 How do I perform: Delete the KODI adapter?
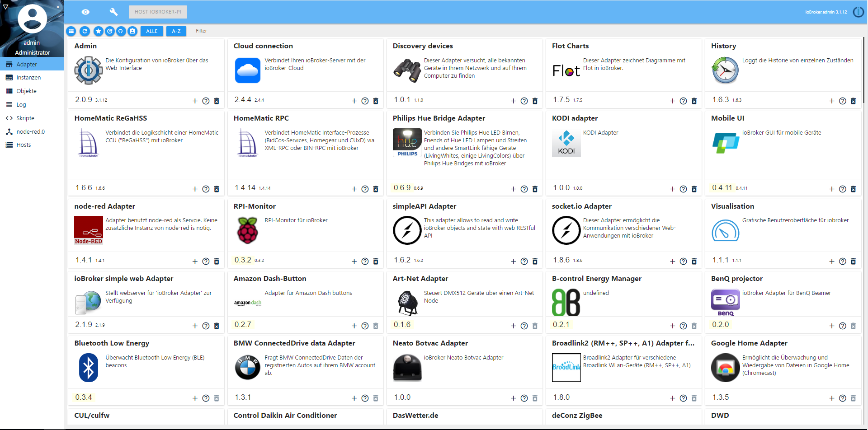[x=694, y=189]
